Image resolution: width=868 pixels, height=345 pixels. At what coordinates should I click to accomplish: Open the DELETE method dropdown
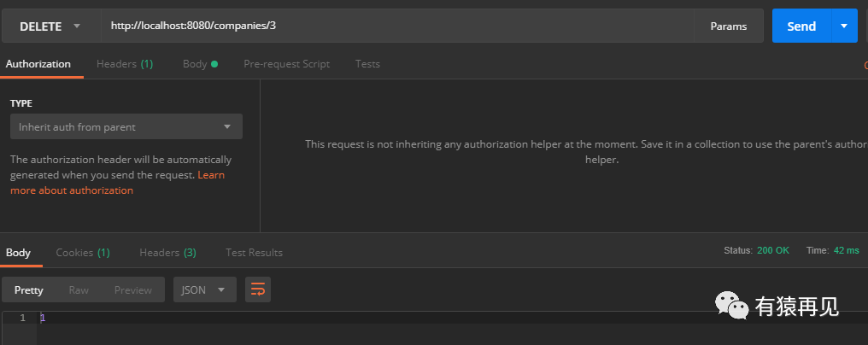pyautogui.click(x=50, y=26)
